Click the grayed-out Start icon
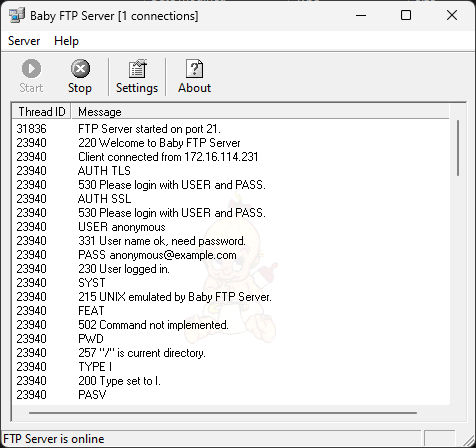Image resolution: width=476 pixels, height=448 pixels. [31, 69]
